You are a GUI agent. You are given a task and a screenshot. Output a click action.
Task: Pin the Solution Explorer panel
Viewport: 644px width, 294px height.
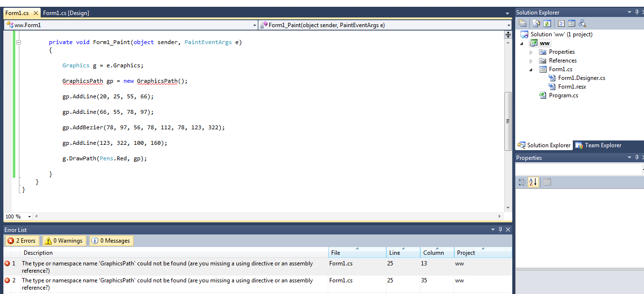coord(637,13)
